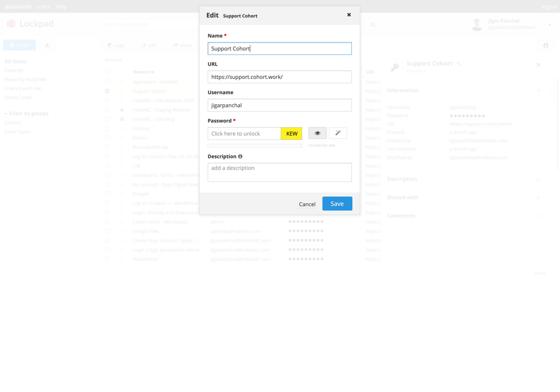Toggle the select-all checkbox in table header
Image resolution: width=560 pixels, height=392 pixels.
tap(107, 72)
